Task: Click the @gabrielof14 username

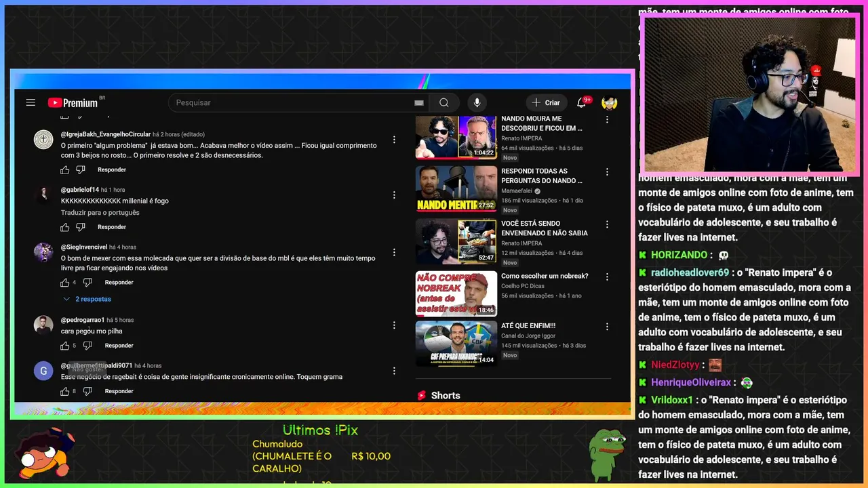Action: [80, 190]
